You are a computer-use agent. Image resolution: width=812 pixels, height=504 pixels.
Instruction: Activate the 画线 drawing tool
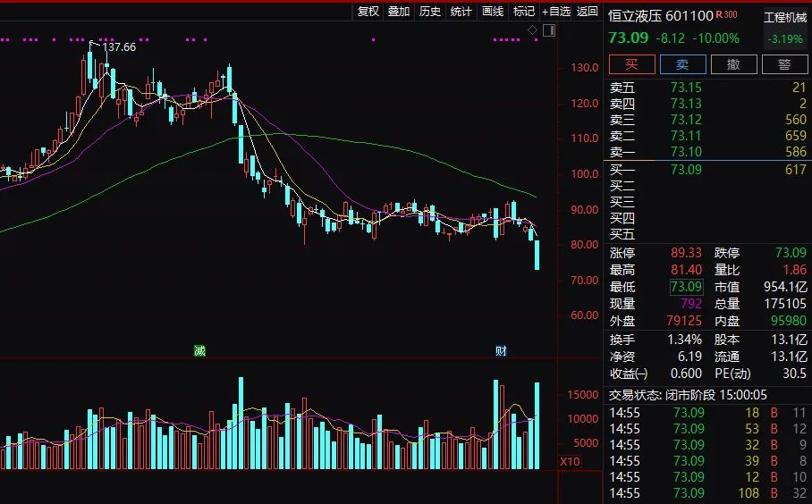493,12
